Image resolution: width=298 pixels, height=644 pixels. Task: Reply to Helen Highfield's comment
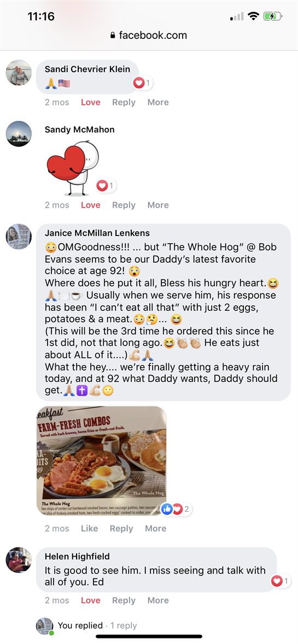point(124,600)
